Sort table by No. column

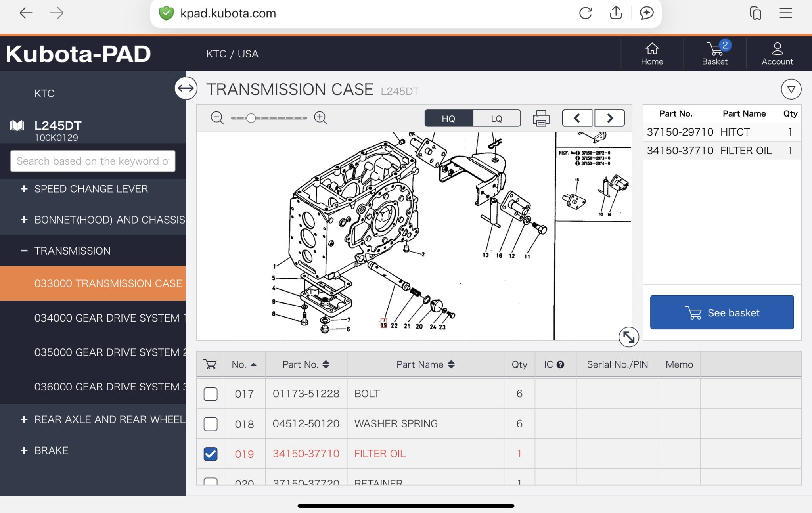coord(244,364)
